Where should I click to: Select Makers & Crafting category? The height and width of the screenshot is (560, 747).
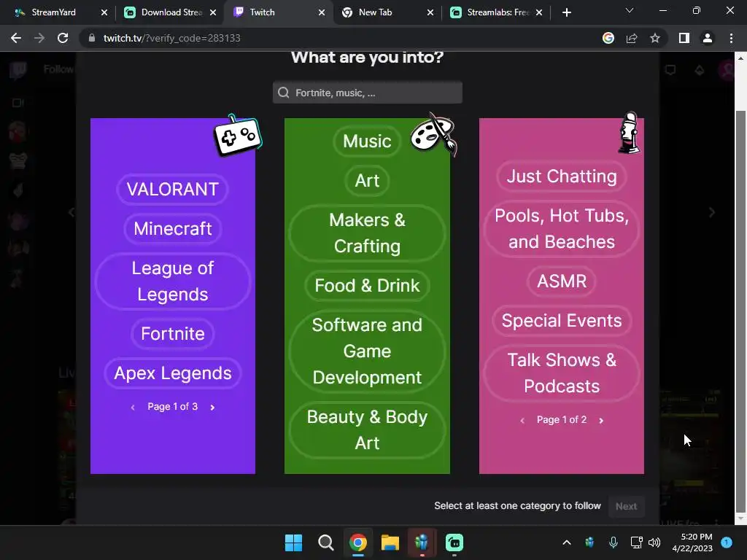coord(367,233)
